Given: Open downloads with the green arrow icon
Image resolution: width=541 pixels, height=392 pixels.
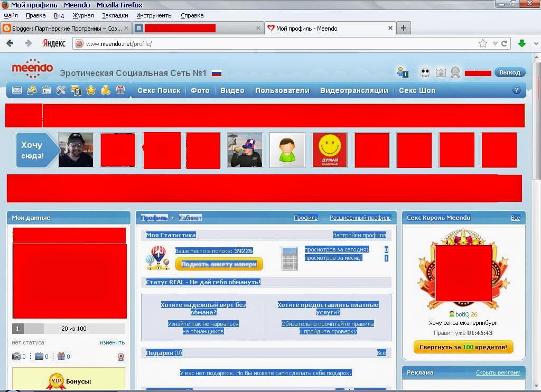Looking at the screenshot, I should pyautogui.click(x=521, y=43).
